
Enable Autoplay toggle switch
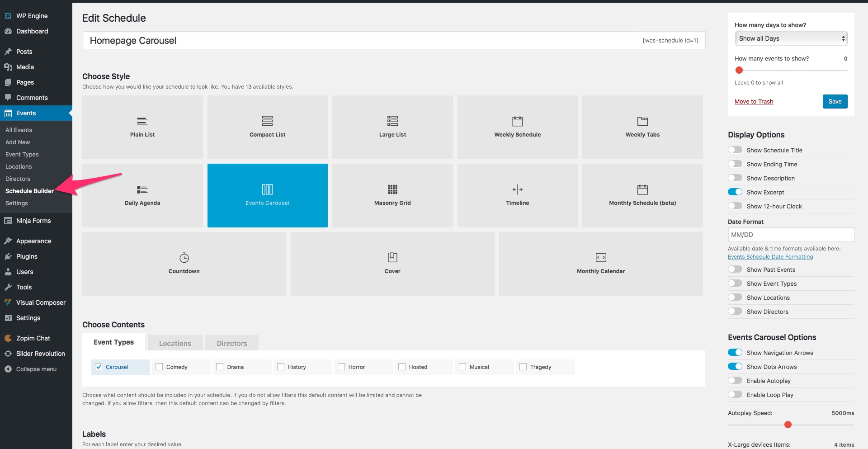[735, 380]
